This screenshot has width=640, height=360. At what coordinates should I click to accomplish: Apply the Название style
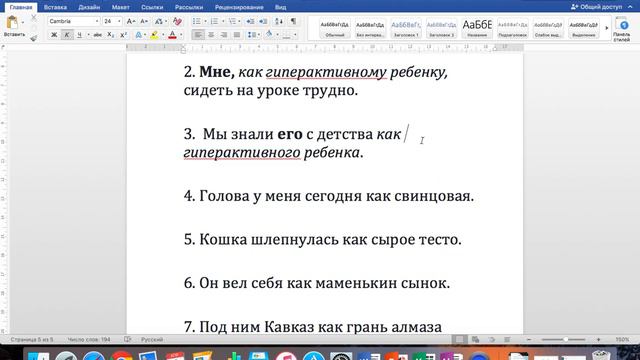477,29
